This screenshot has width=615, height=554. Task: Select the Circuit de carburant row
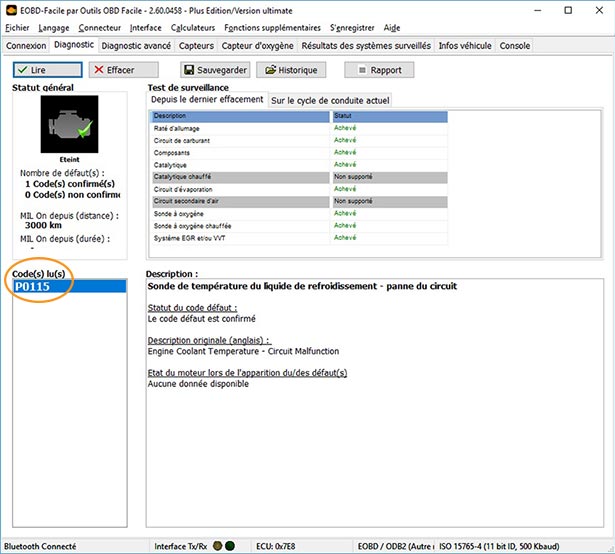tap(300, 140)
